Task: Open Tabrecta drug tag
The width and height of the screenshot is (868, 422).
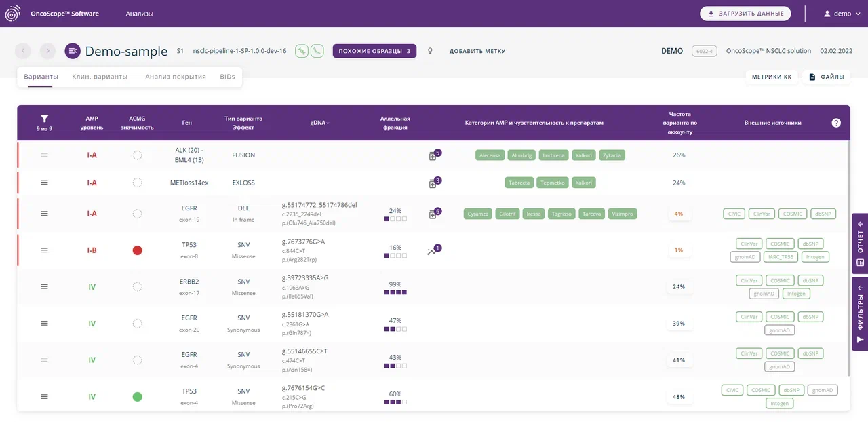Action: [519, 183]
